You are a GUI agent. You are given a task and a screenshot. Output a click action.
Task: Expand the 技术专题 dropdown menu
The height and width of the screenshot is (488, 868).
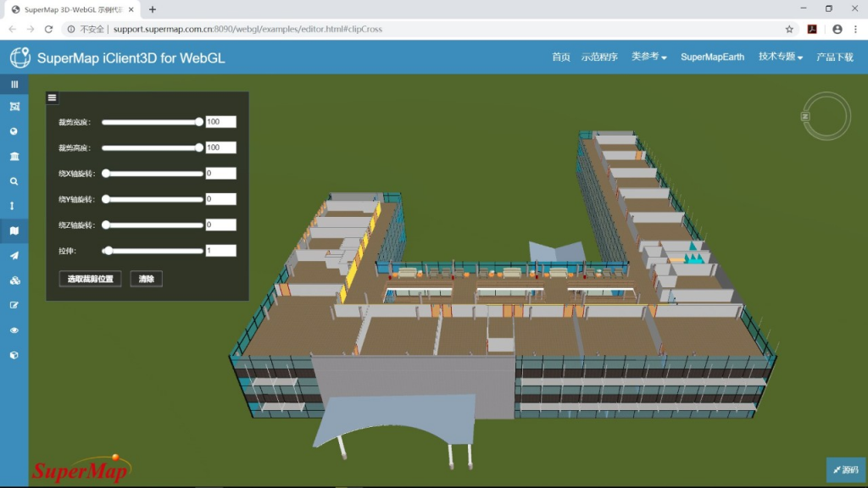click(781, 57)
